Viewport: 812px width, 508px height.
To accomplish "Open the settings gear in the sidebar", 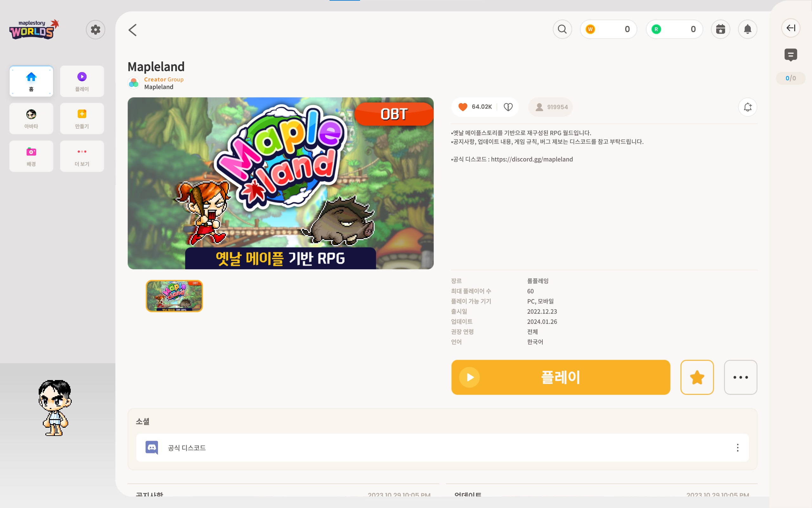I will 95,30.
